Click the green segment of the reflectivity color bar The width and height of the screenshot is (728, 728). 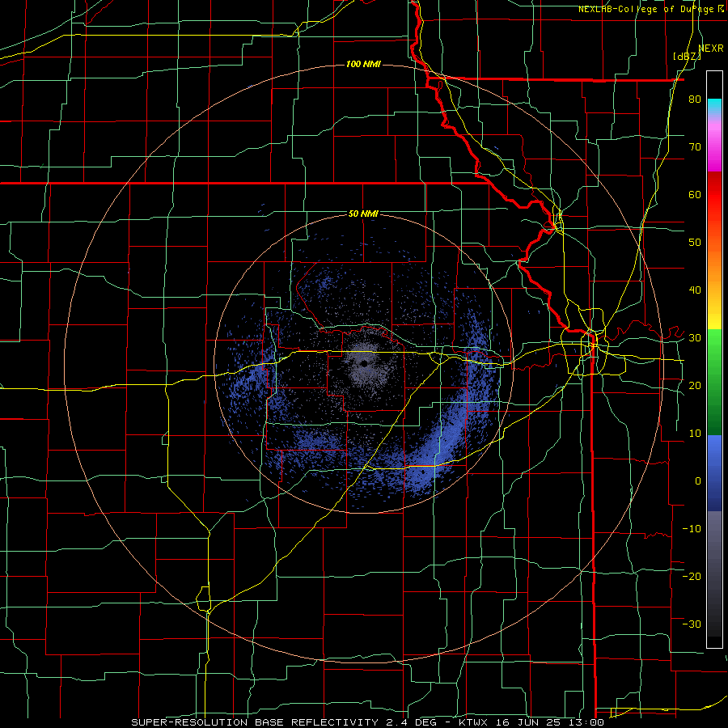point(714,382)
